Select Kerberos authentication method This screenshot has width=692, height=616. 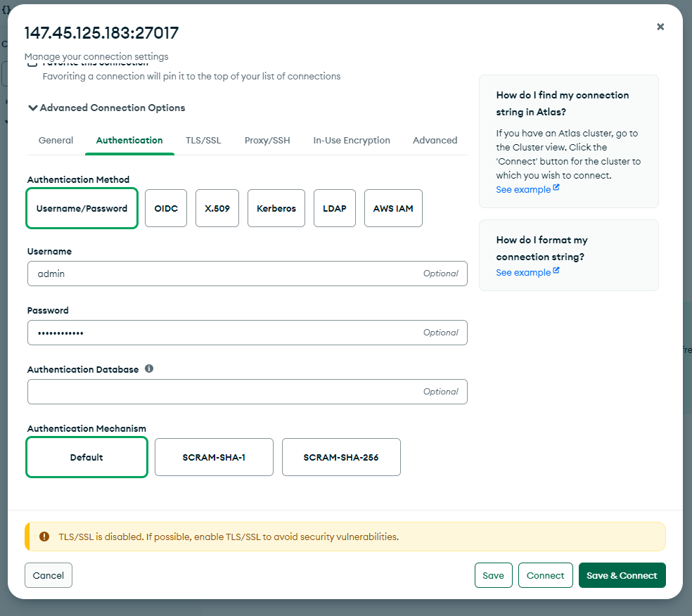tap(276, 208)
